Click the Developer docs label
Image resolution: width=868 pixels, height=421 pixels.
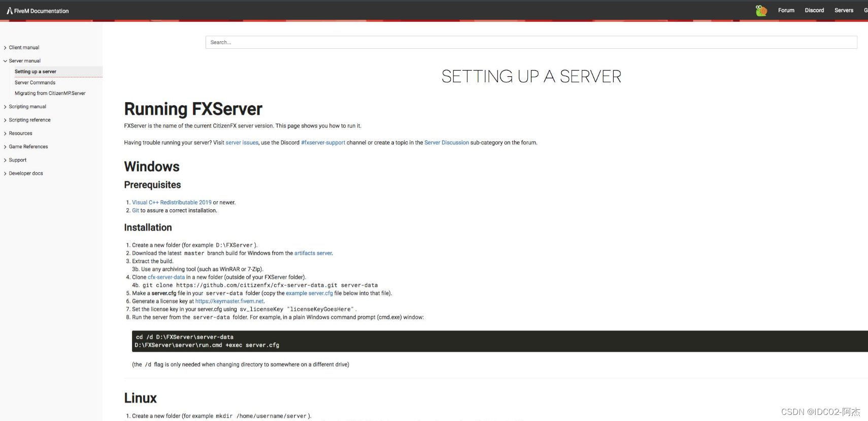click(x=26, y=174)
